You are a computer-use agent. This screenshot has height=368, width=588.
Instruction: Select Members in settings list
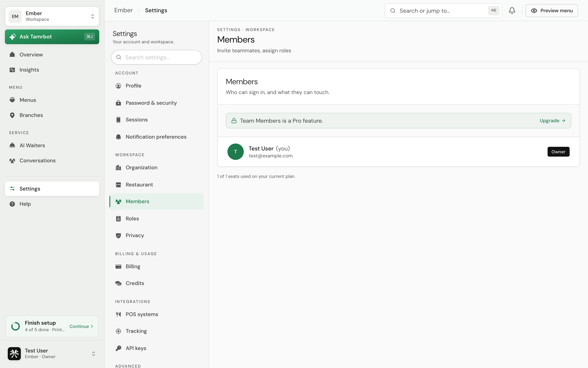(156, 202)
